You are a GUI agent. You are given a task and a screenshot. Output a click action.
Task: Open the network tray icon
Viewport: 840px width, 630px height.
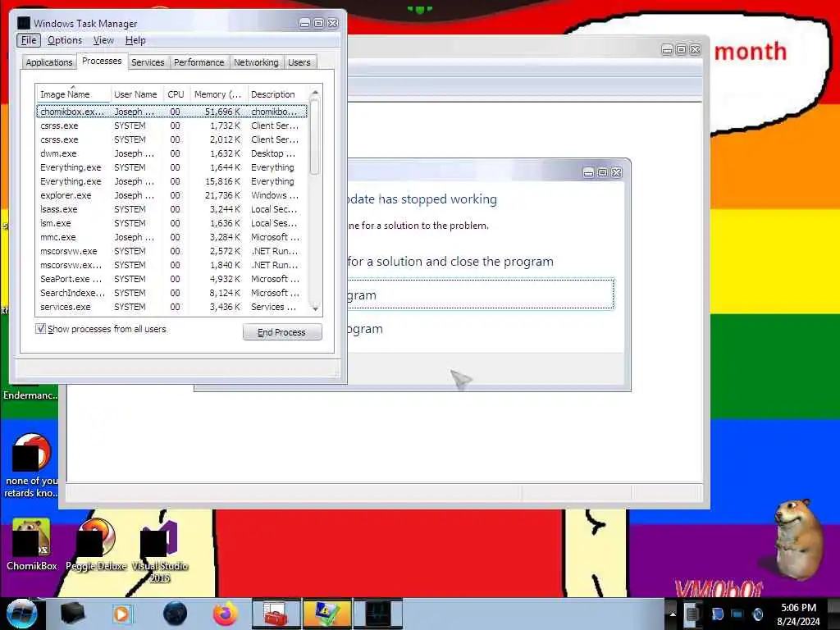[737, 614]
